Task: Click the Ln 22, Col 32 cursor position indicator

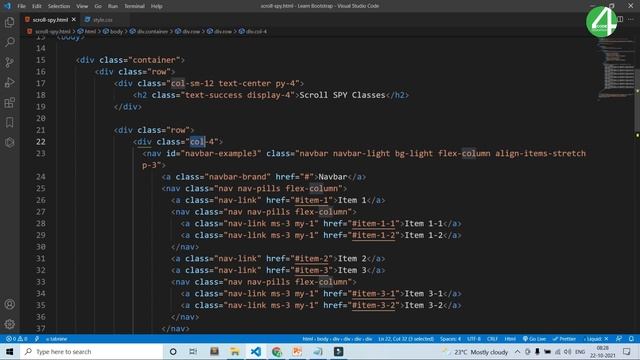Action: point(406,339)
